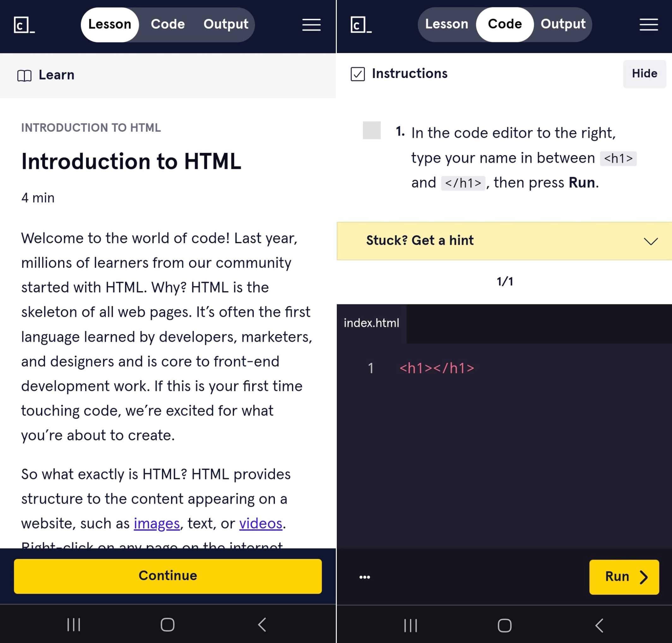This screenshot has height=643, width=672.
Task: Tap Android home button on right screen
Action: click(504, 625)
